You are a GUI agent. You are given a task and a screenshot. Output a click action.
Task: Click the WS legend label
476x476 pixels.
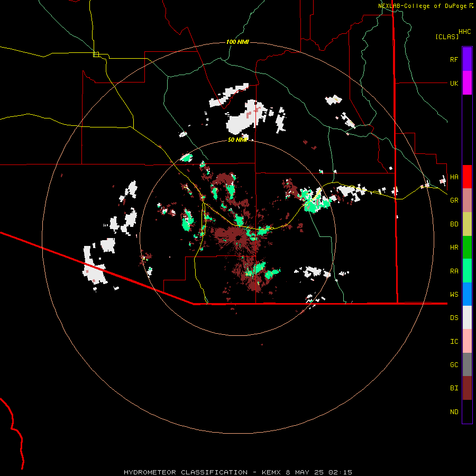click(x=454, y=295)
